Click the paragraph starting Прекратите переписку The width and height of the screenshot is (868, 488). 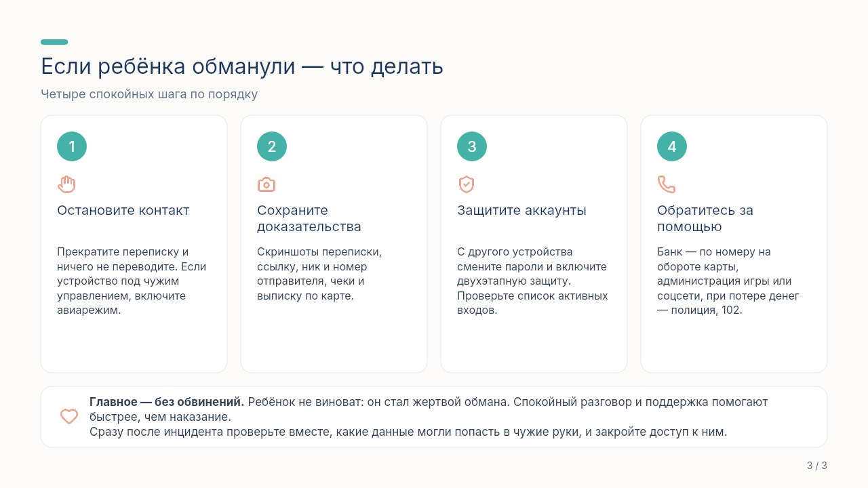[x=132, y=281]
